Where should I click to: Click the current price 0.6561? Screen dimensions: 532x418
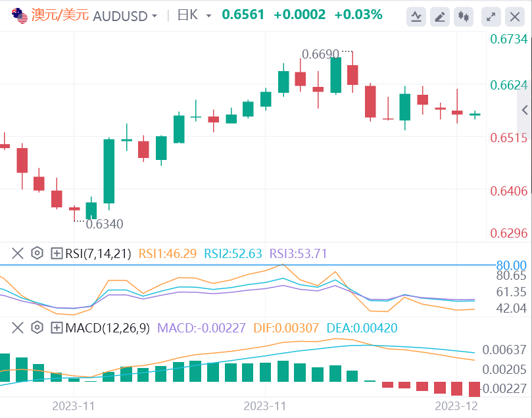pos(243,14)
